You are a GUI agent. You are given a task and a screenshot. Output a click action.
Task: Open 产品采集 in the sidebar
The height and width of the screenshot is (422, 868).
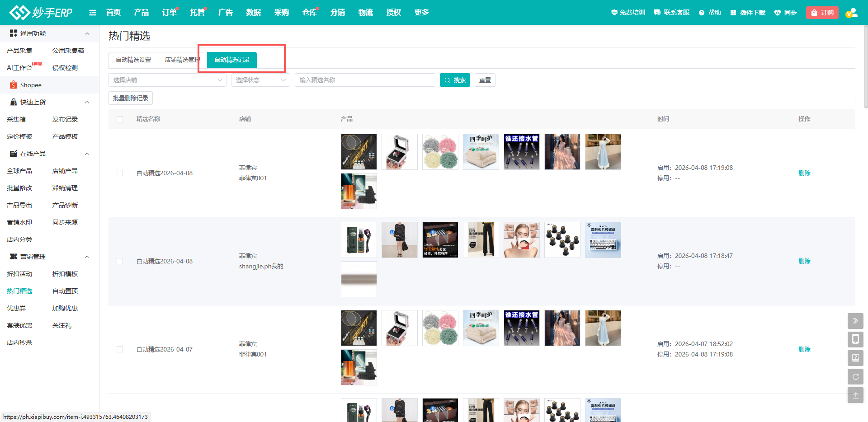pyautogui.click(x=19, y=51)
